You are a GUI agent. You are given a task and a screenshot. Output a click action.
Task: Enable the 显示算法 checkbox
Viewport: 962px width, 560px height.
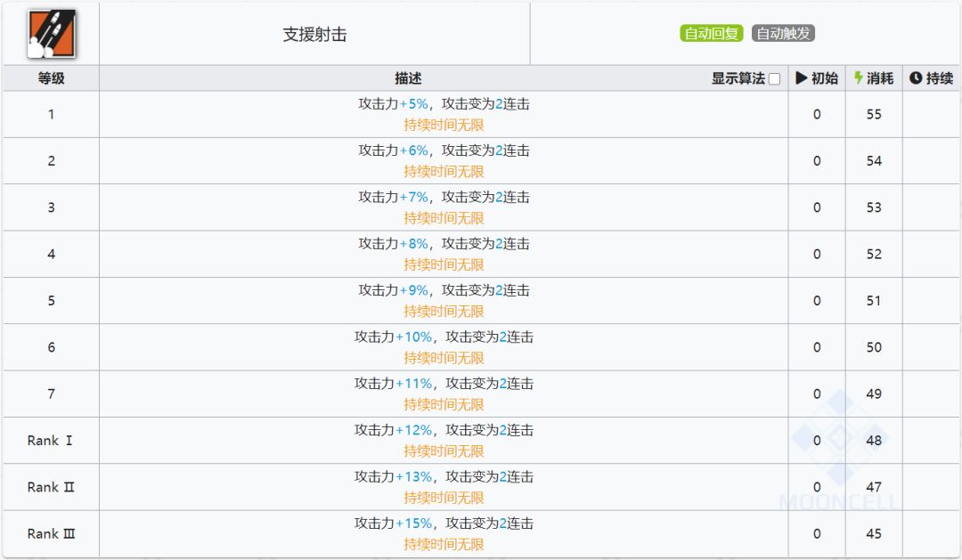(774, 79)
